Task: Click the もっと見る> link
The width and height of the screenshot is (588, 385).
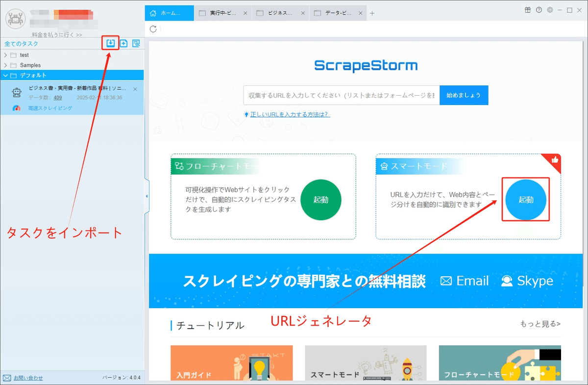Action: coord(540,324)
